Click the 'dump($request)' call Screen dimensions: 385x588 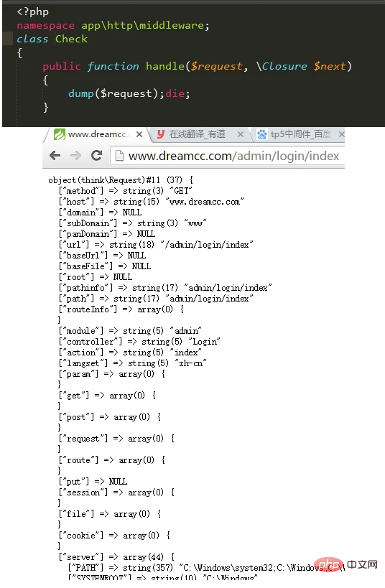113,94
